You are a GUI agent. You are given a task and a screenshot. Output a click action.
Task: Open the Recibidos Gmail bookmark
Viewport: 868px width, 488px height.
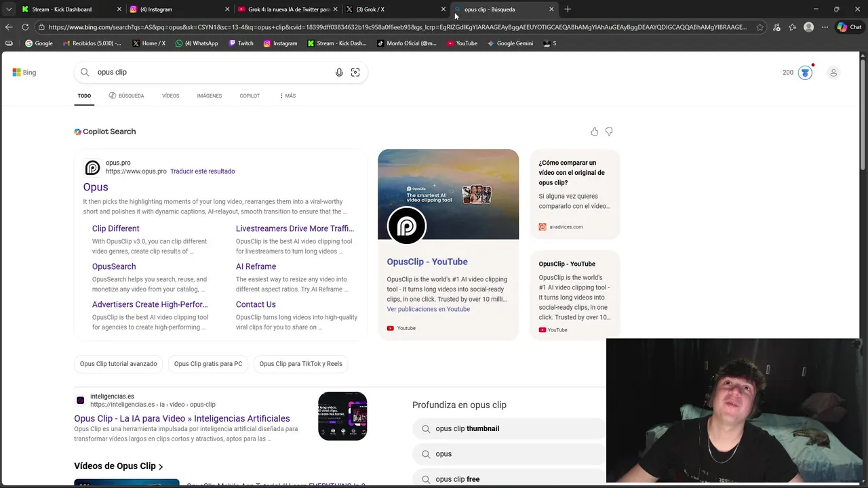[x=92, y=43]
